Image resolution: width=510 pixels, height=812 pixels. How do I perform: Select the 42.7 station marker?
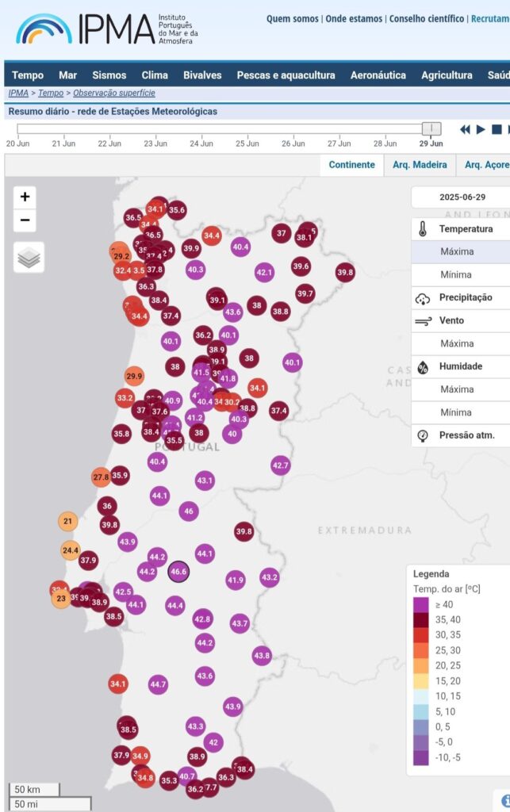pyautogui.click(x=280, y=465)
